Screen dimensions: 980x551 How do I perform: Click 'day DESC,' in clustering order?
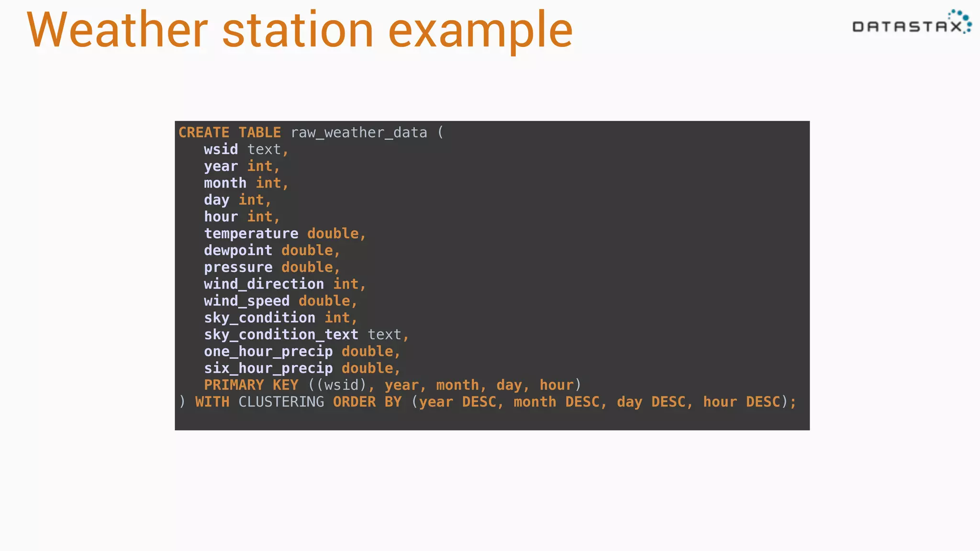[x=655, y=402]
